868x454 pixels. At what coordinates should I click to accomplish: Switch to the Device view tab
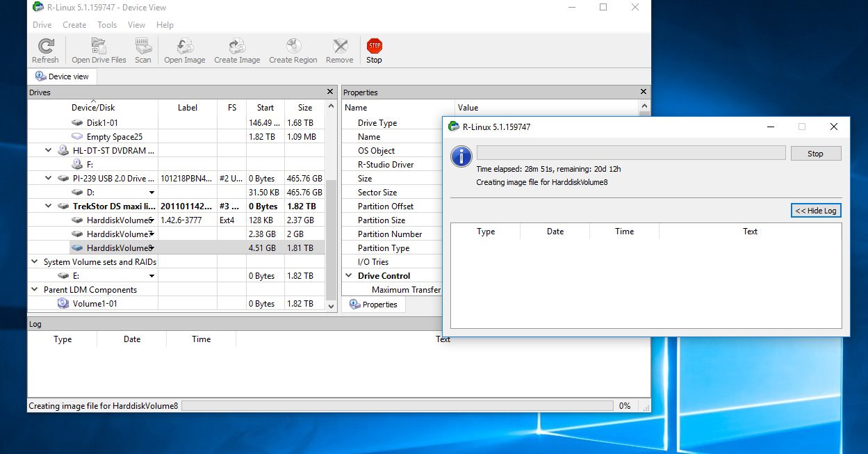pyautogui.click(x=62, y=76)
